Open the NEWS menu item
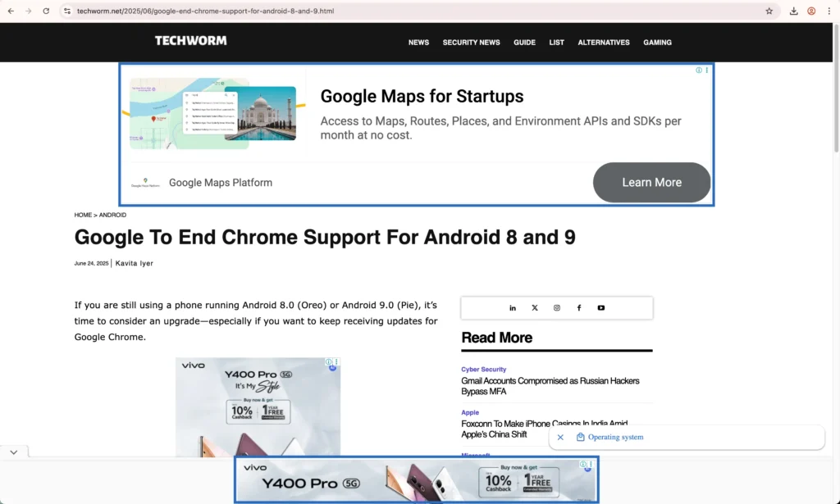The width and height of the screenshot is (840, 504). tap(418, 43)
